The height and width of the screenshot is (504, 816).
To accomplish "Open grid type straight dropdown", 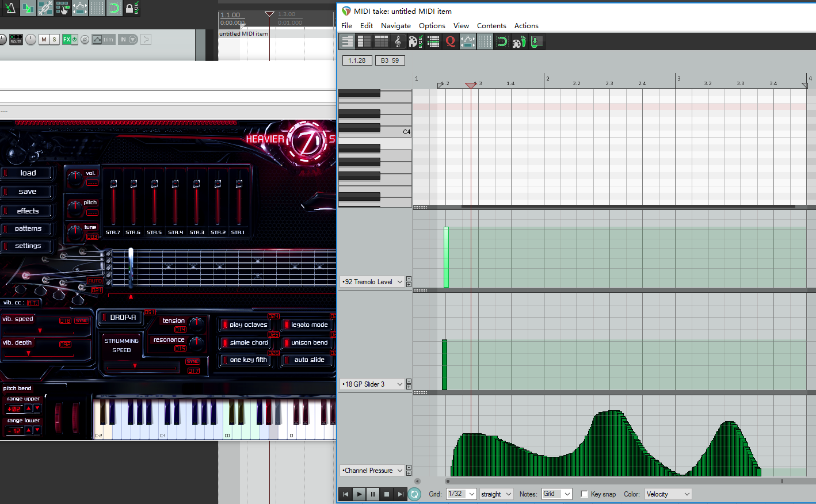I will (x=495, y=494).
